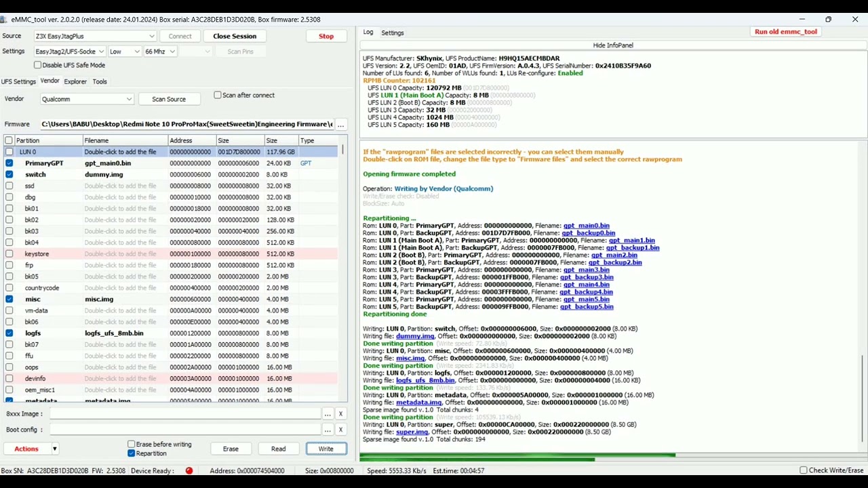
Task: Click the Boot config input field
Action: tap(184, 430)
